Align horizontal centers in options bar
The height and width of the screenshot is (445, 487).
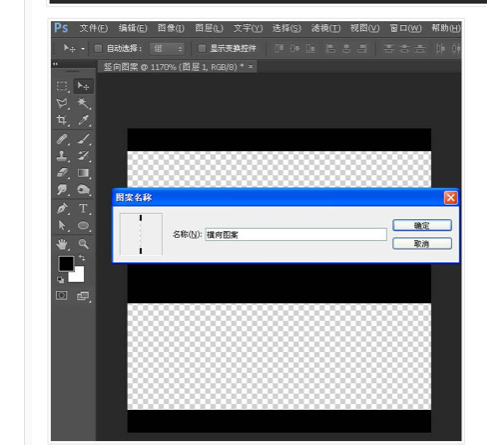(346, 49)
